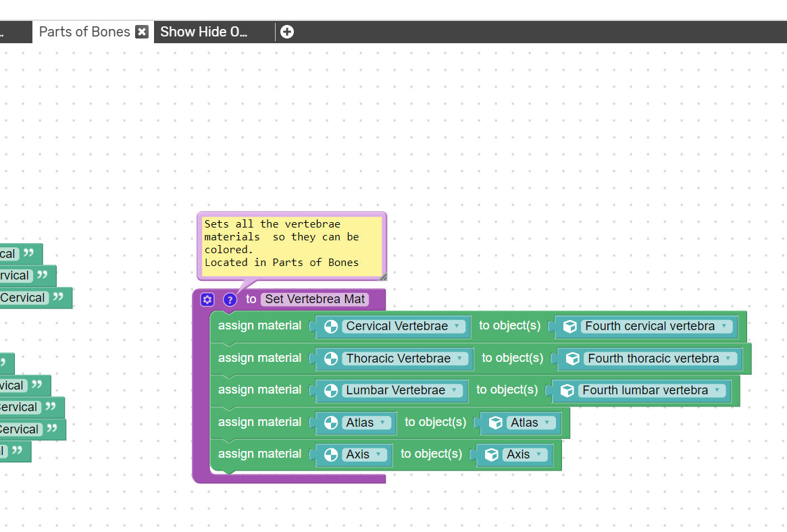Screen dimensions: 787x532
Task: Open the Fourth lumbar vertebra object dropdown
Action: tap(651, 391)
